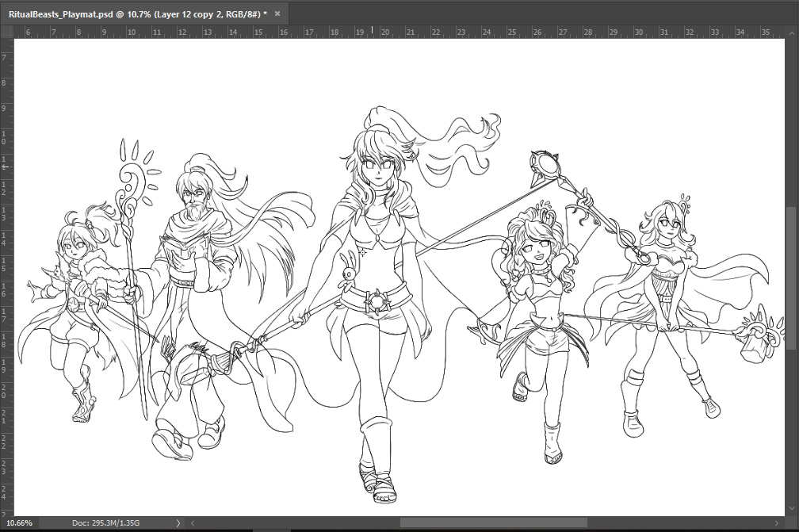
Task: Click the Doc: 295.3M/1.35G status info
Action: [x=106, y=522]
